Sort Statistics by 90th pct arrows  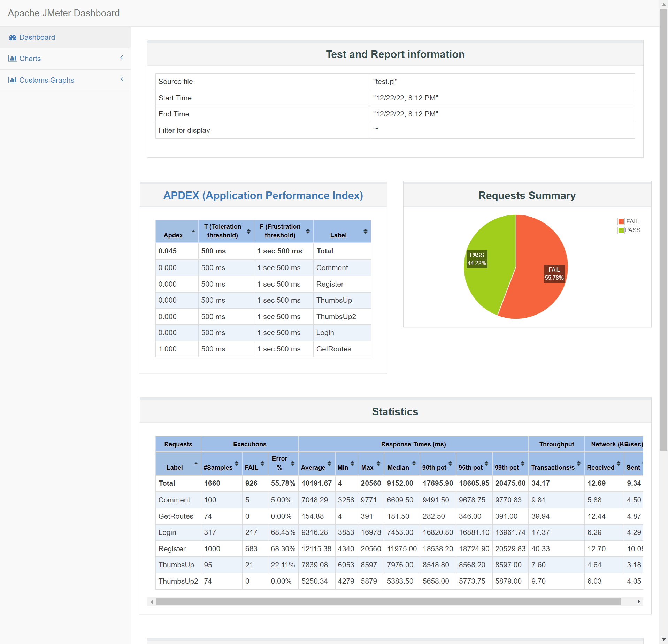coord(450,463)
